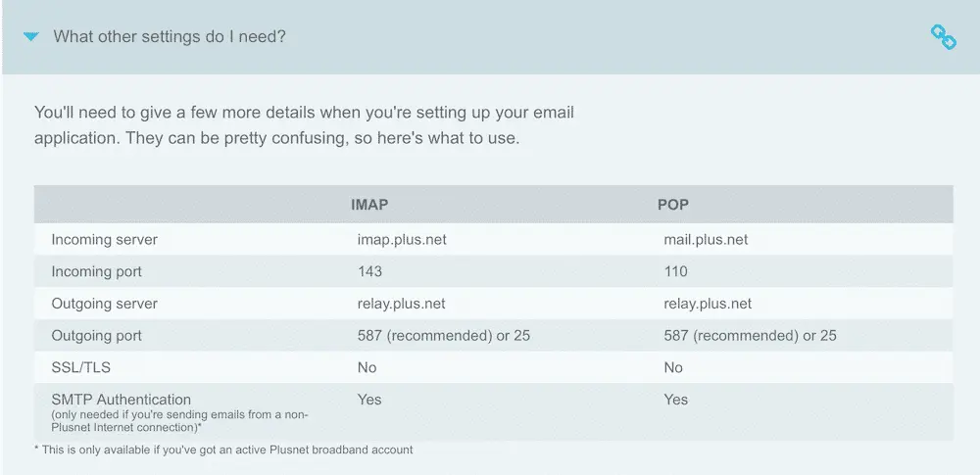Click the Outgoing port row label
The width and height of the screenshot is (980, 475).
[96, 336]
